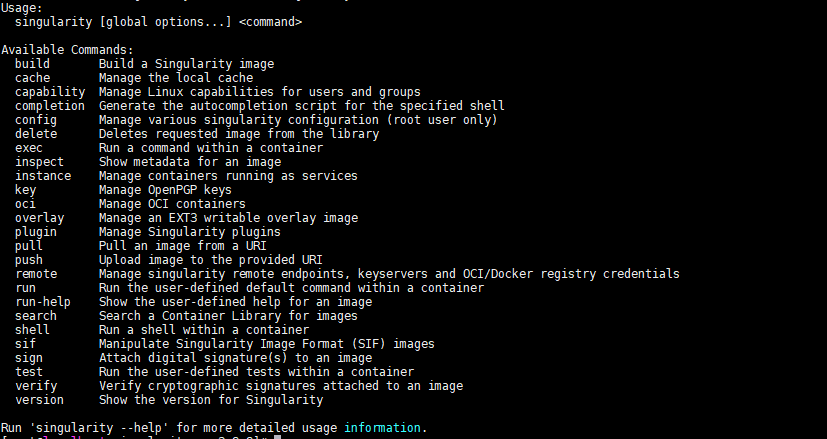827x439 pixels.
Task: Click 'Attach digital signature(s) to an image'
Action: [235, 358]
